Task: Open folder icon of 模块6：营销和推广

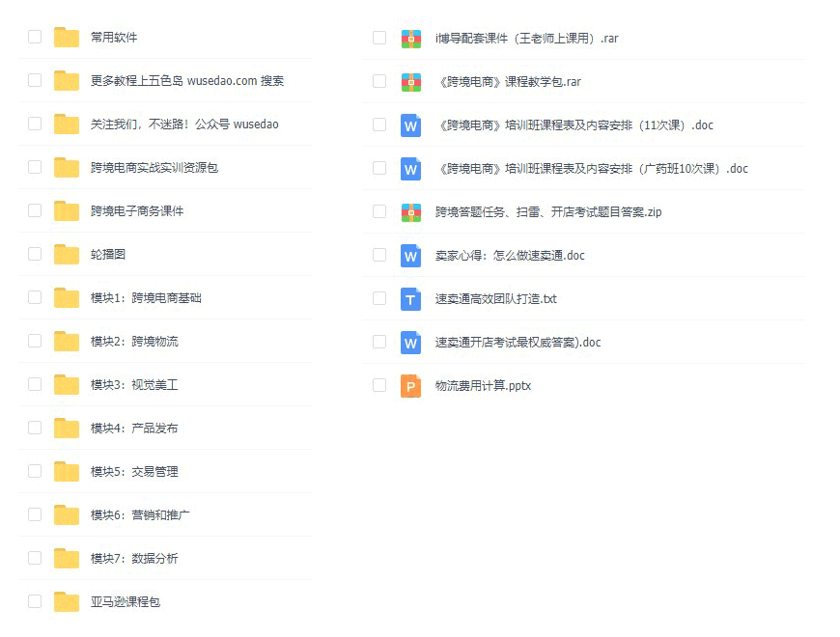Action: [67, 514]
